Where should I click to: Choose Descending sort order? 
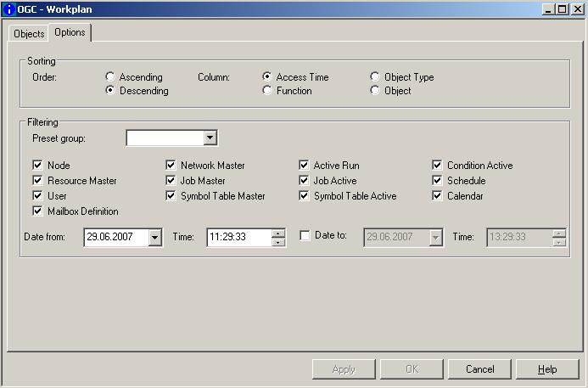pos(110,91)
